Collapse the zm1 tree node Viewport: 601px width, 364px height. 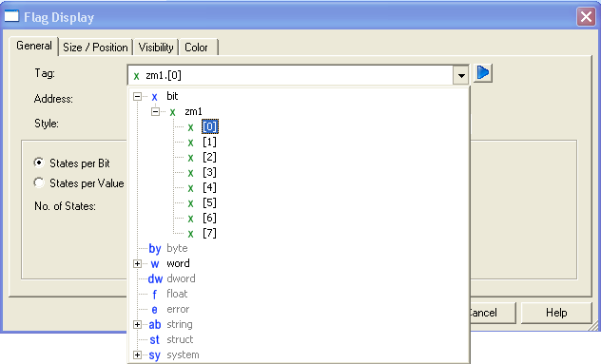(x=155, y=112)
